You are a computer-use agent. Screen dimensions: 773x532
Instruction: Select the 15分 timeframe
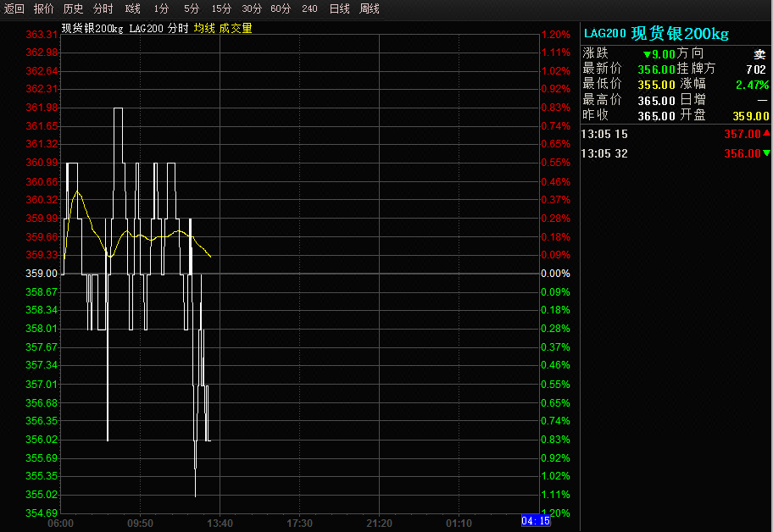(221, 8)
